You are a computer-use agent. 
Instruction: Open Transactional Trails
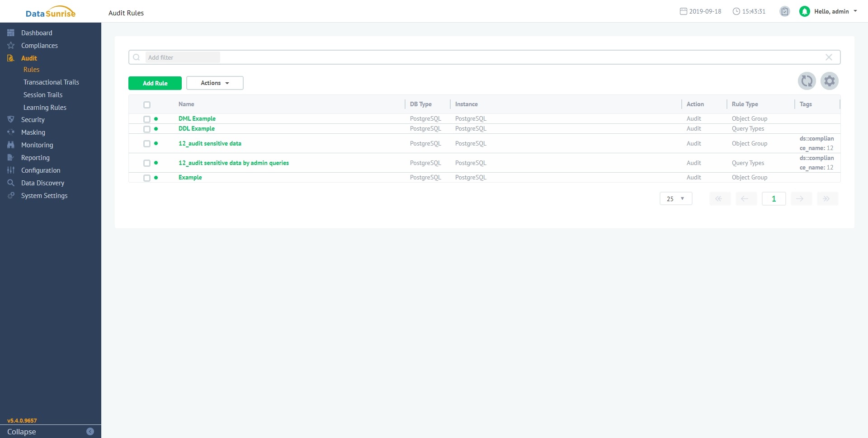coord(51,82)
